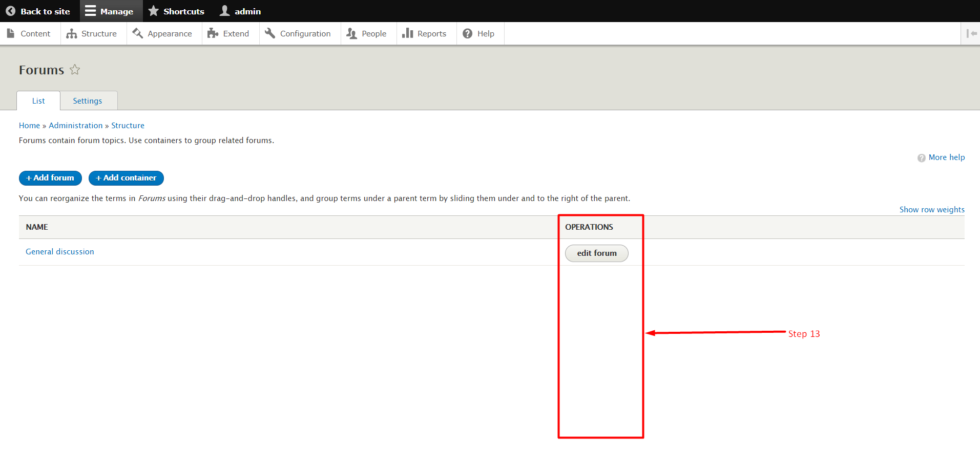This screenshot has height=460, width=980.
Task: Open the Structure menu
Action: 92,33
